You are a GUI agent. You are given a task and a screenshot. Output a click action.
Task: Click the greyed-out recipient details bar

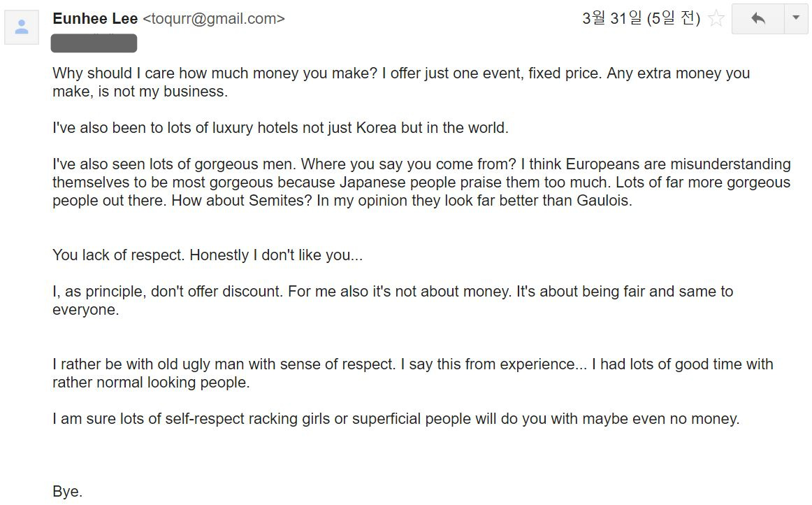(94, 43)
